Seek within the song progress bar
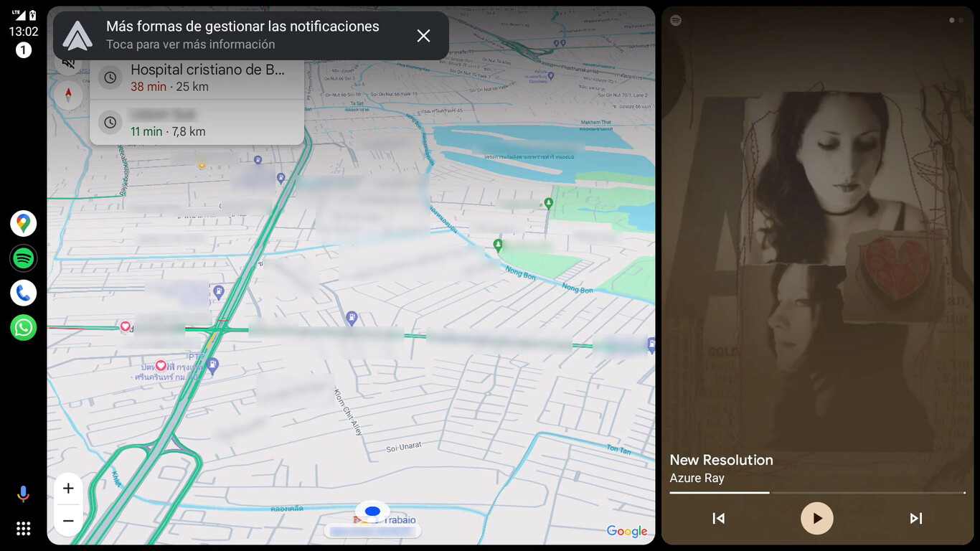 point(817,493)
